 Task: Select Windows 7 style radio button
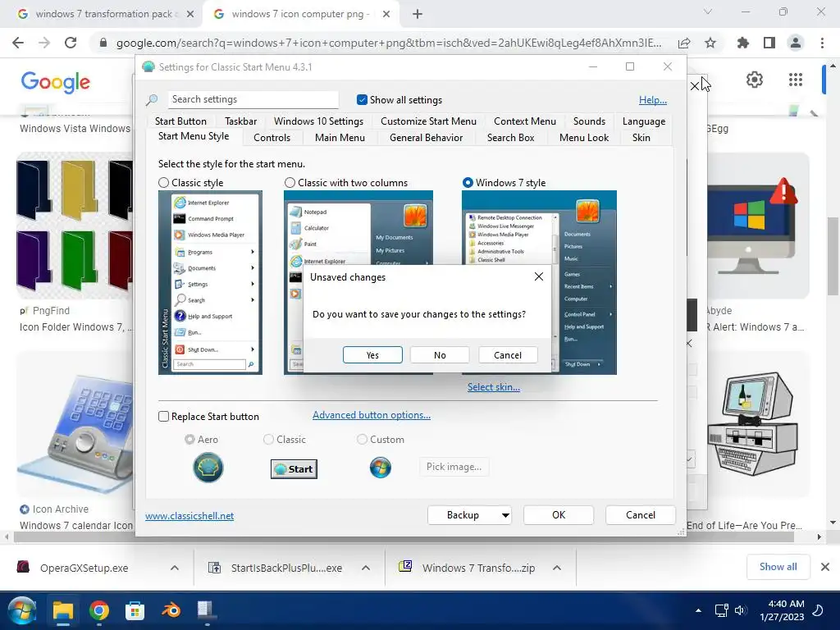[468, 183]
